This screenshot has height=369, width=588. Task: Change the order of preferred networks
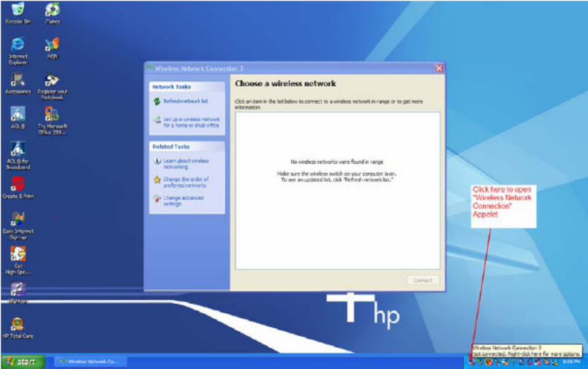186,182
